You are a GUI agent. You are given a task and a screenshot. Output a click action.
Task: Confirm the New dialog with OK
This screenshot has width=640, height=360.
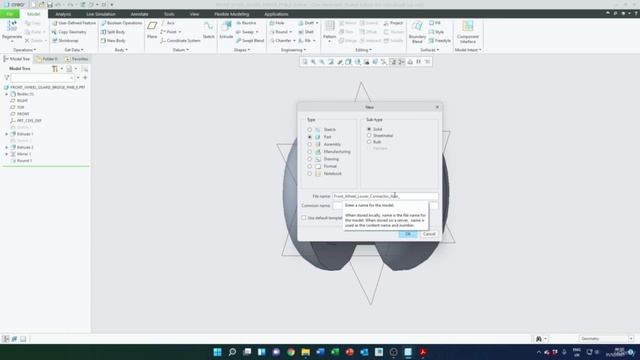(408, 234)
